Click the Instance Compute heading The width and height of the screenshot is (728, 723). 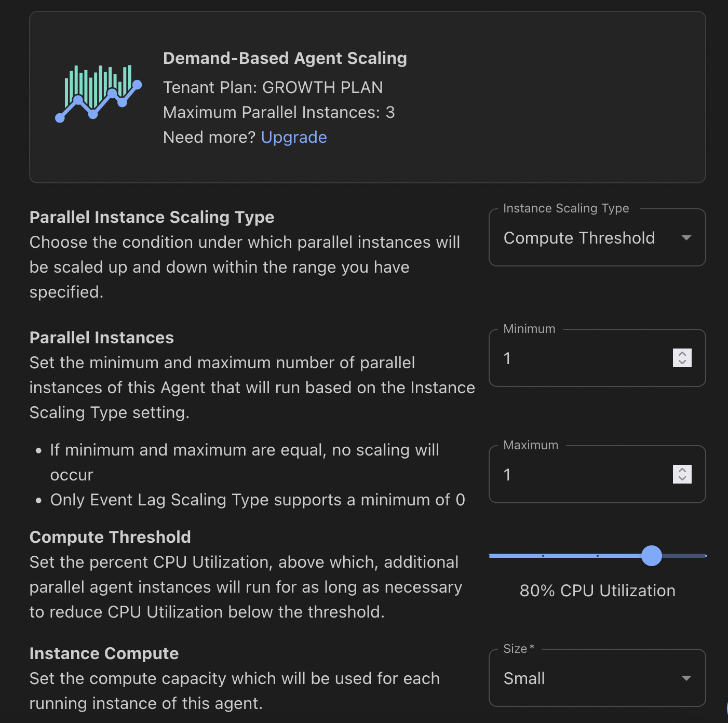click(104, 653)
